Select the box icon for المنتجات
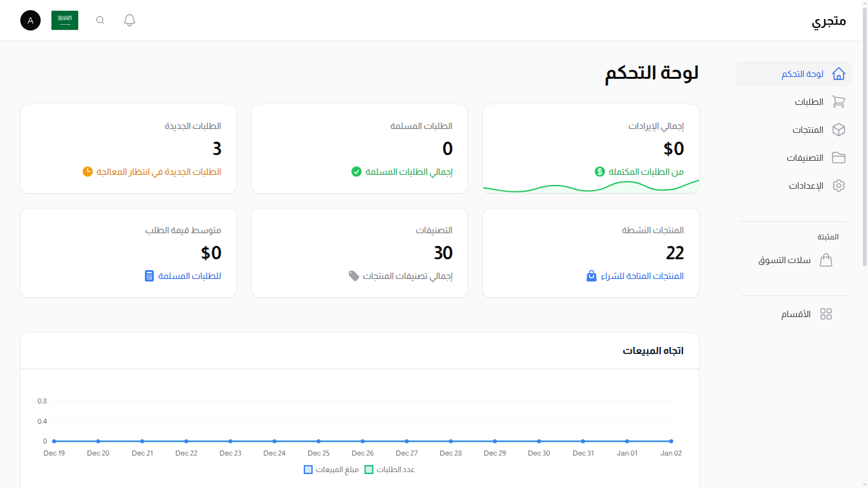 tap(839, 130)
